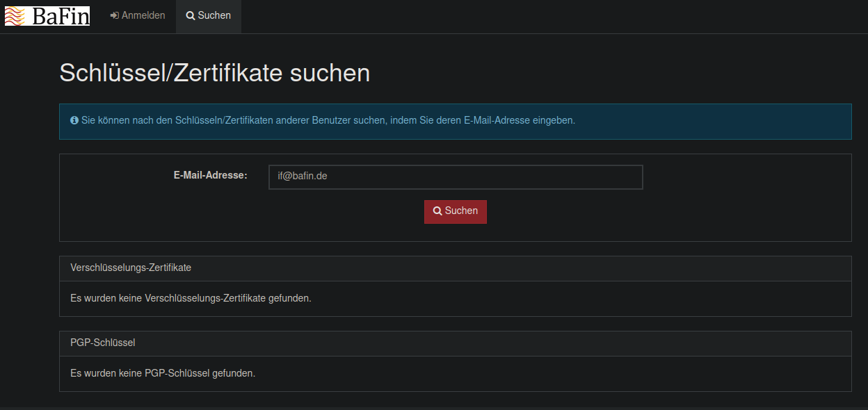Image resolution: width=868 pixels, height=410 pixels.
Task: Click the E-Mail-Adresse field label
Action: click(211, 175)
